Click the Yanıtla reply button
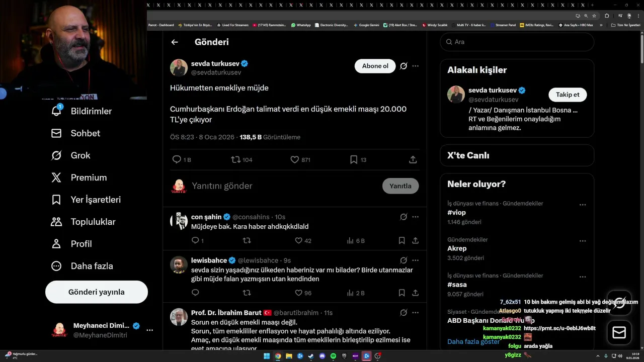Screen dimensions: 644x362 coord(400,186)
